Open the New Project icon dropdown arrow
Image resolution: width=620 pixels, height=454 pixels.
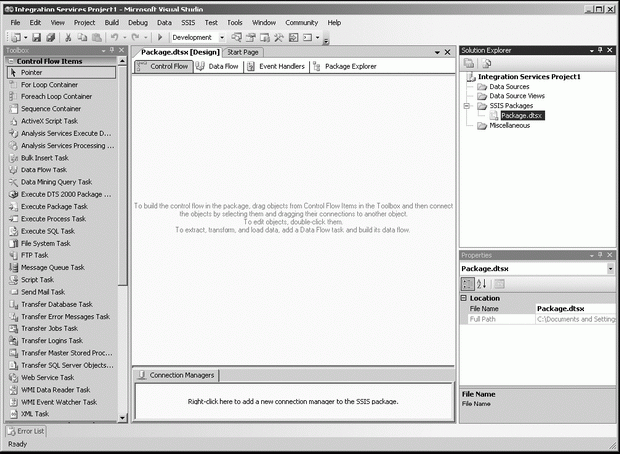tap(26, 38)
